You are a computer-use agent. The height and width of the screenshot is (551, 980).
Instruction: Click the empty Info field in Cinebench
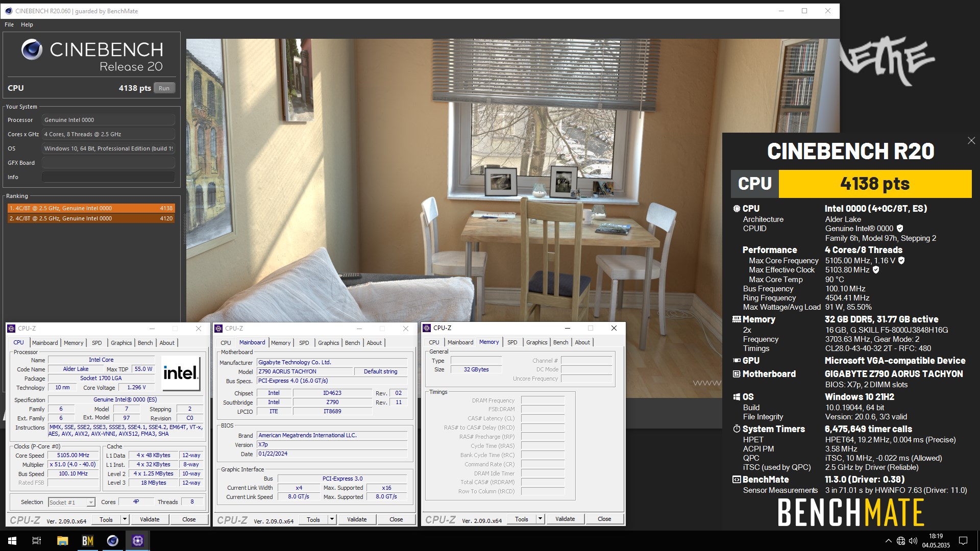tap(109, 177)
